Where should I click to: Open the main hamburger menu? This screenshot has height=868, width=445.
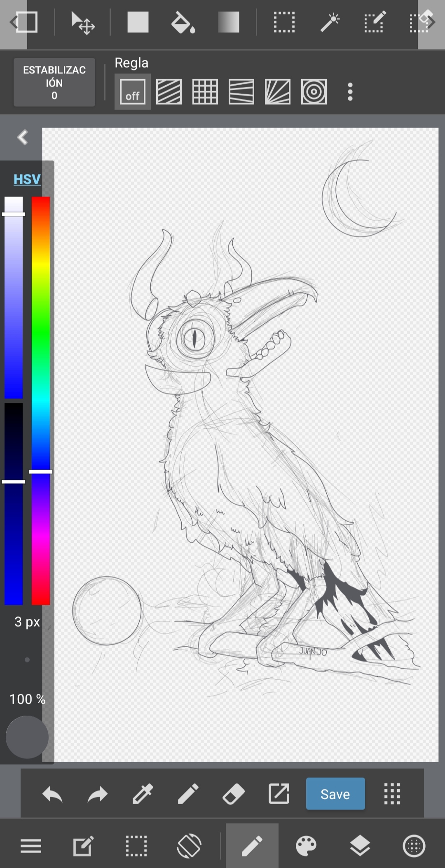pos(31,847)
